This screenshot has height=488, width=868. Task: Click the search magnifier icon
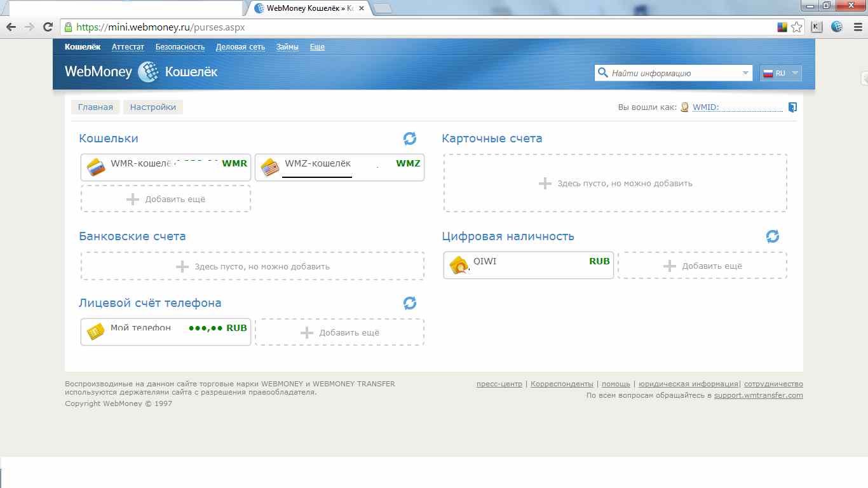(602, 72)
